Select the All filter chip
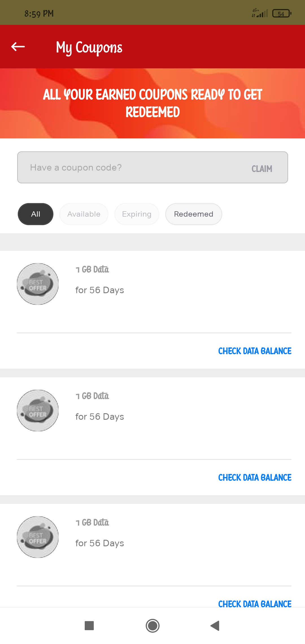Viewport: 305px width, 644px height. (36, 214)
